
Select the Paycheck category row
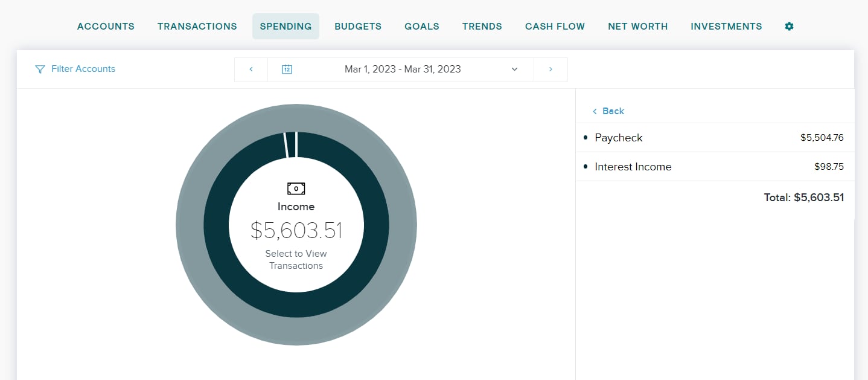click(x=715, y=138)
